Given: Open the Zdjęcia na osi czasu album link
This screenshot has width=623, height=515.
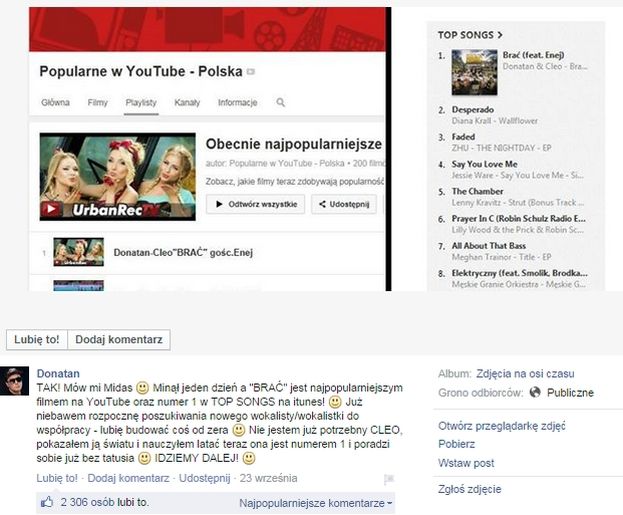Looking at the screenshot, I should tap(525, 374).
